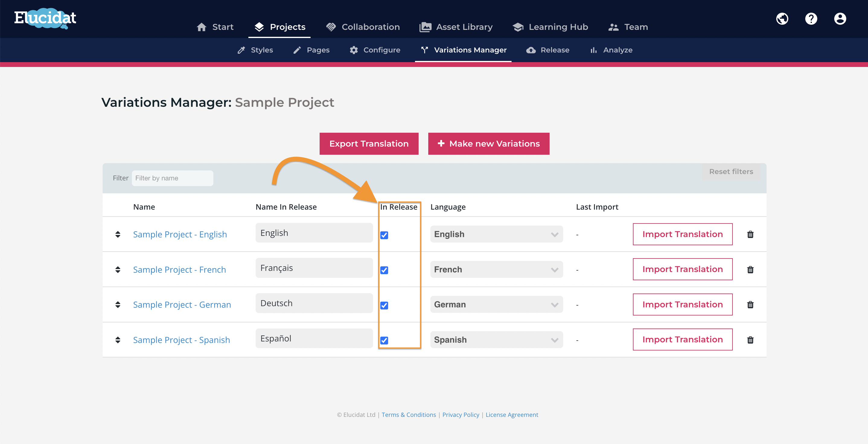Open the help question mark icon
This screenshot has height=444, width=868.
pyautogui.click(x=811, y=18)
